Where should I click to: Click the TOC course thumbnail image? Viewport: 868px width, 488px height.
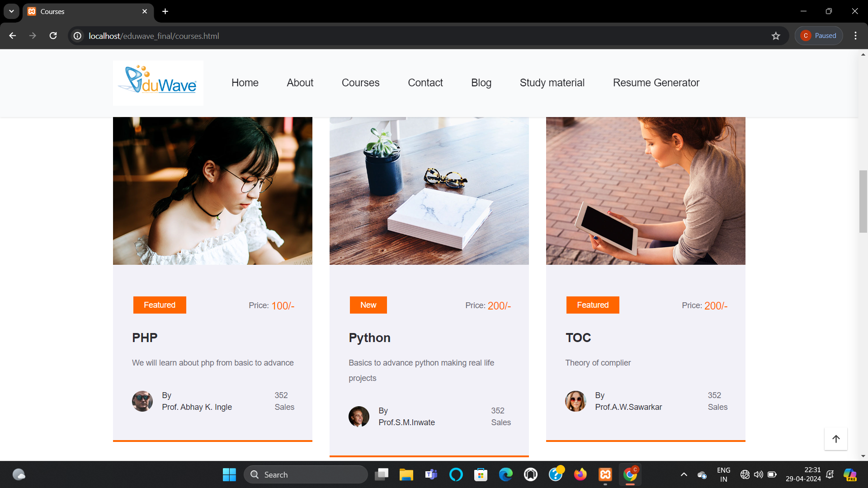click(645, 191)
